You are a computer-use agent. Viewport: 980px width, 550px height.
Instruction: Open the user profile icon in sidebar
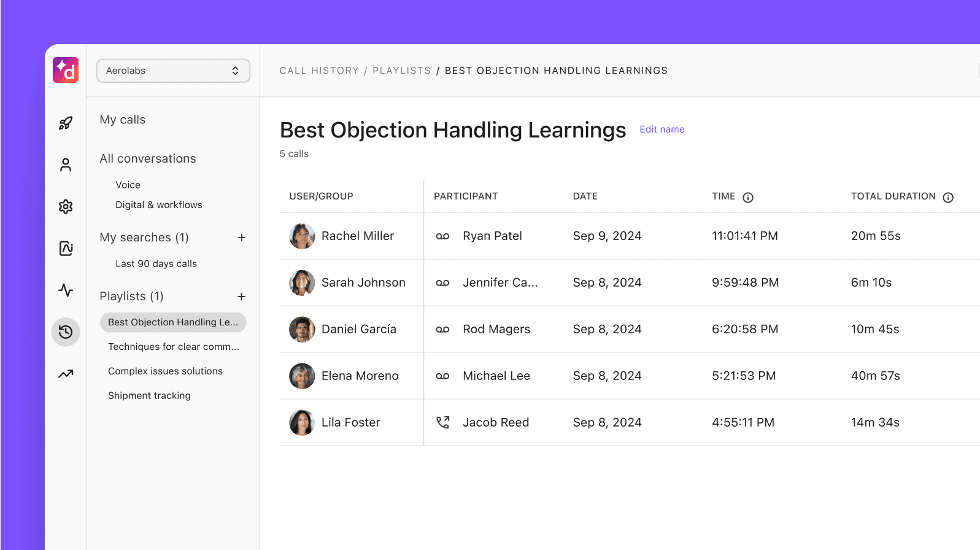coord(66,165)
